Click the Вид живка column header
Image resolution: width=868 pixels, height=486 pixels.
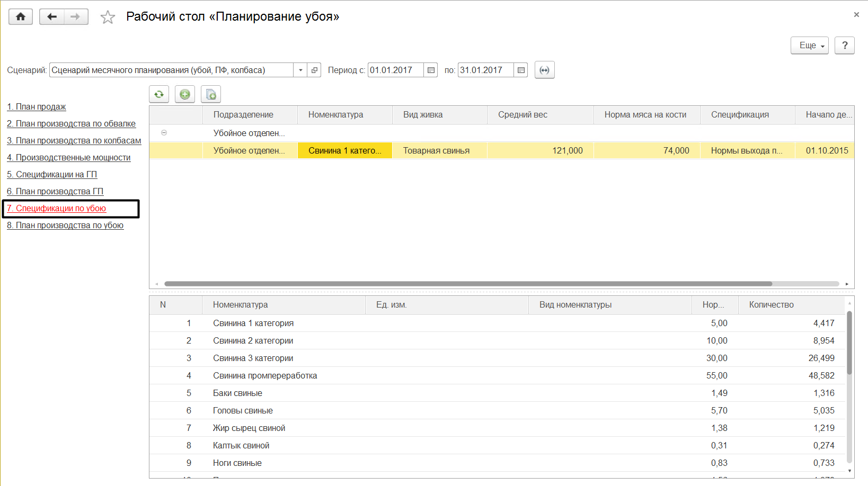pyautogui.click(x=440, y=115)
